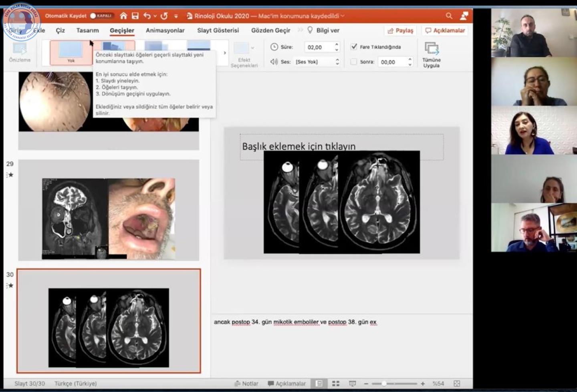Go to the Gözden Geçir tab

[x=270, y=30]
